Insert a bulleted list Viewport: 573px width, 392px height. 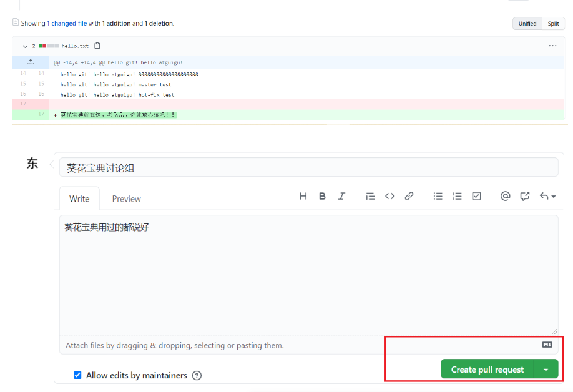(438, 196)
